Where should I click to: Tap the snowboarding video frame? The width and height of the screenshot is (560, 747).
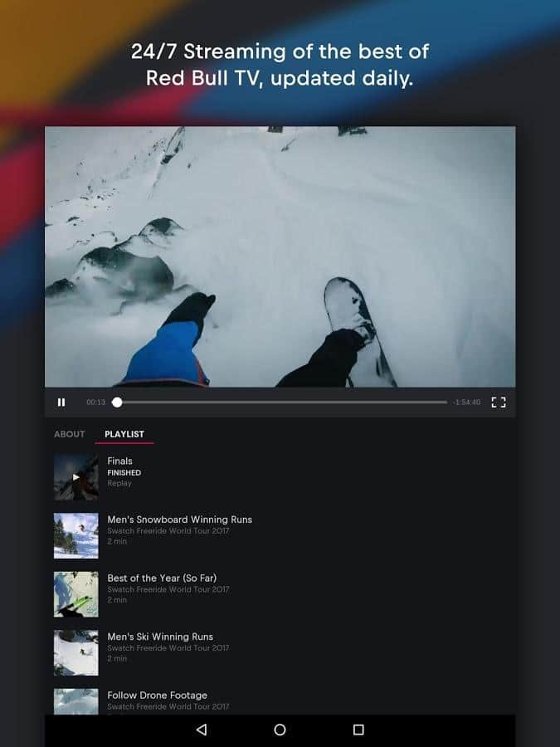click(x=280, y=256)
